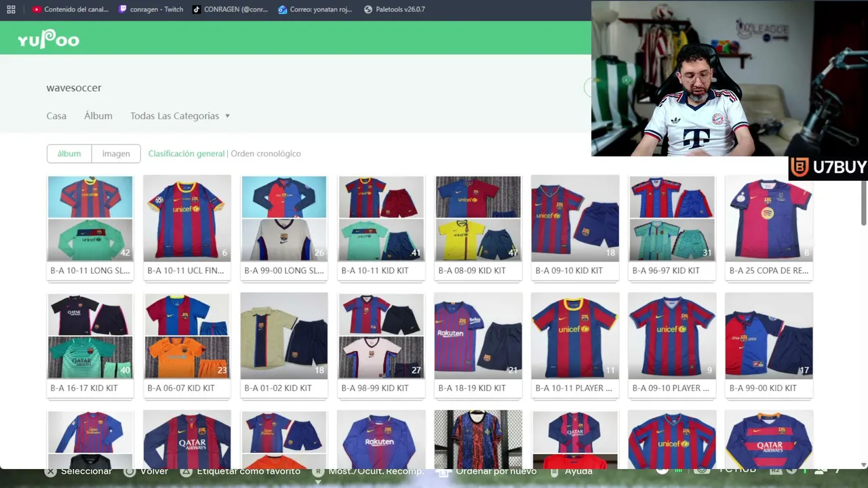The image size is (868, 488).
Task: Open the B-A 09-10 PLAYER ... album
Action: (x=672, y=345)
